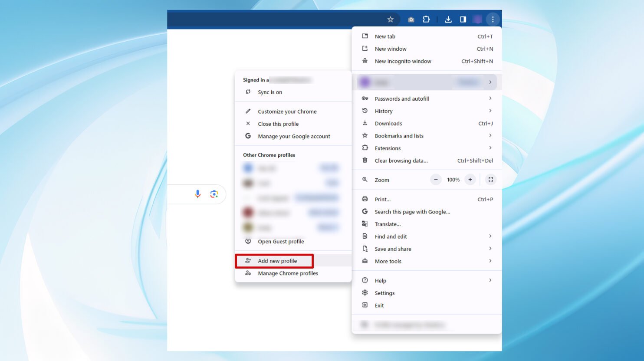Image resolution: width=644 pixels, height=361 pixels.
Task: Toggle Sync is on setting
Action: (x=270, y=92)
